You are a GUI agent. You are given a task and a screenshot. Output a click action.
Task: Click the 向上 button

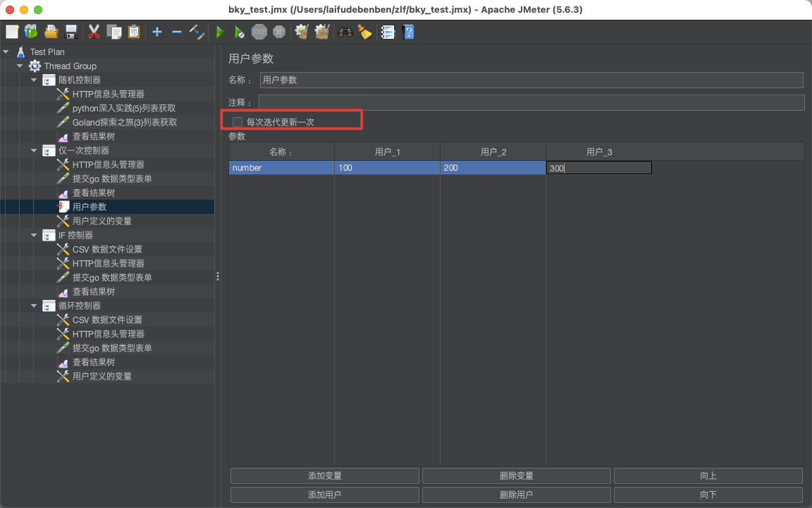tap(708, 476)
